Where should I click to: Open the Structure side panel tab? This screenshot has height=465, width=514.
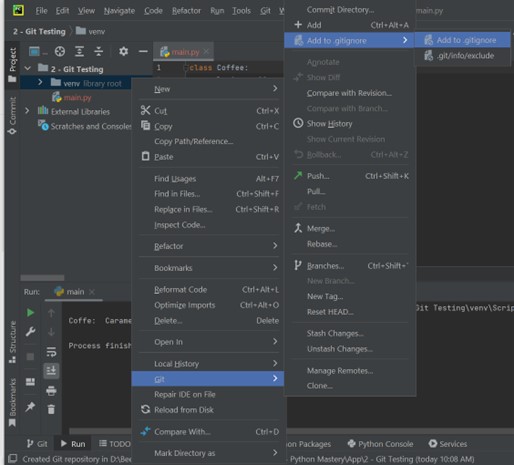[12, 342]
